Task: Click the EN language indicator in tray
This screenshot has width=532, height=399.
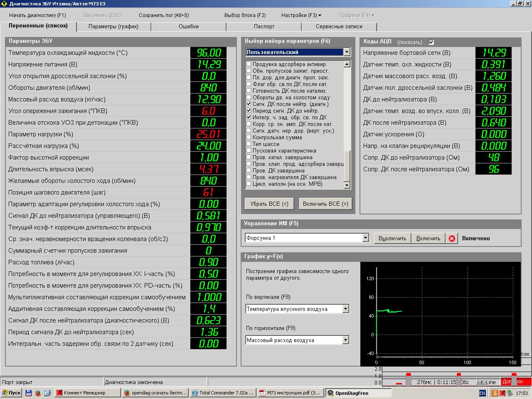Action: click(482, 393)
